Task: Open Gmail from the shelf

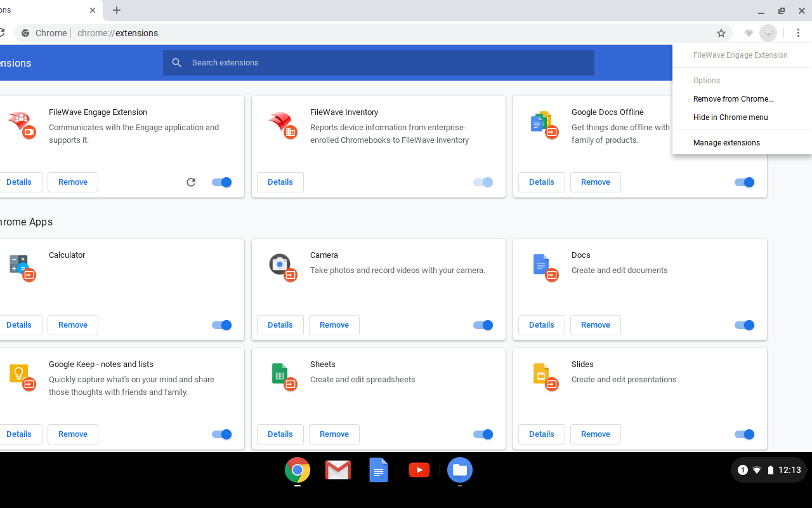Action: 337,470
